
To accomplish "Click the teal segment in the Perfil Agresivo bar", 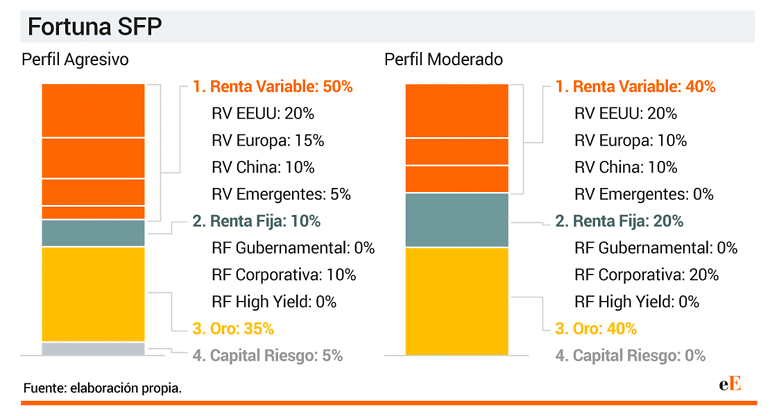I will (x=93, y=233).
